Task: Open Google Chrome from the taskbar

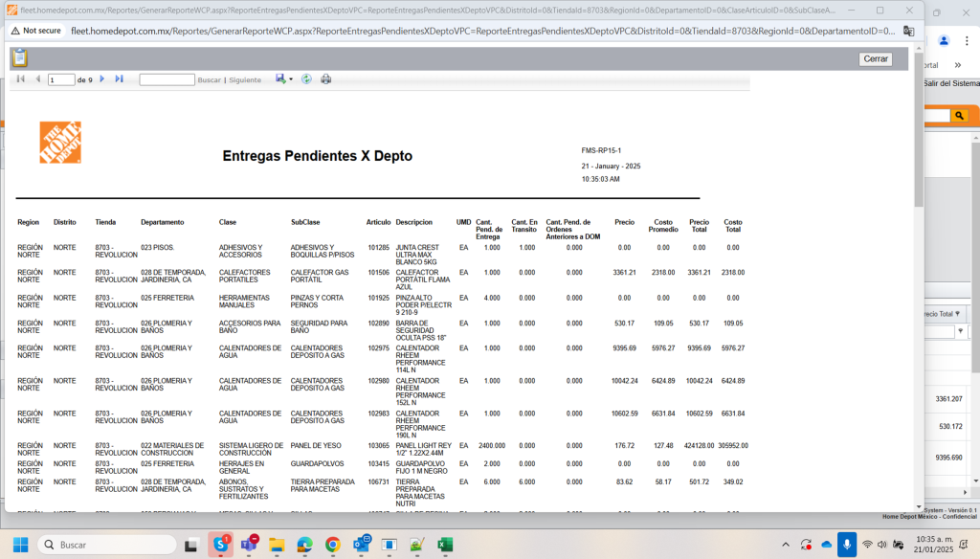Action: (332, 546)
